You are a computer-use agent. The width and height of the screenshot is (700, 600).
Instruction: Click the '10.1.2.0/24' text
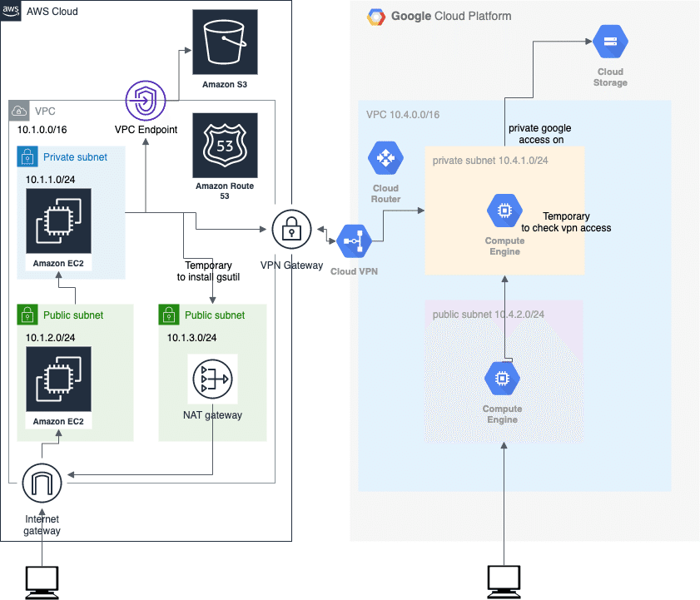tap(50, 338)
